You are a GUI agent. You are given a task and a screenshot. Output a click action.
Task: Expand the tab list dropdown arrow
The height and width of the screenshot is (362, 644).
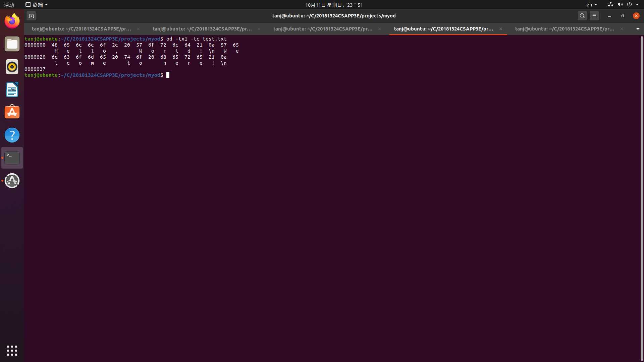click(x=638, y=29)
